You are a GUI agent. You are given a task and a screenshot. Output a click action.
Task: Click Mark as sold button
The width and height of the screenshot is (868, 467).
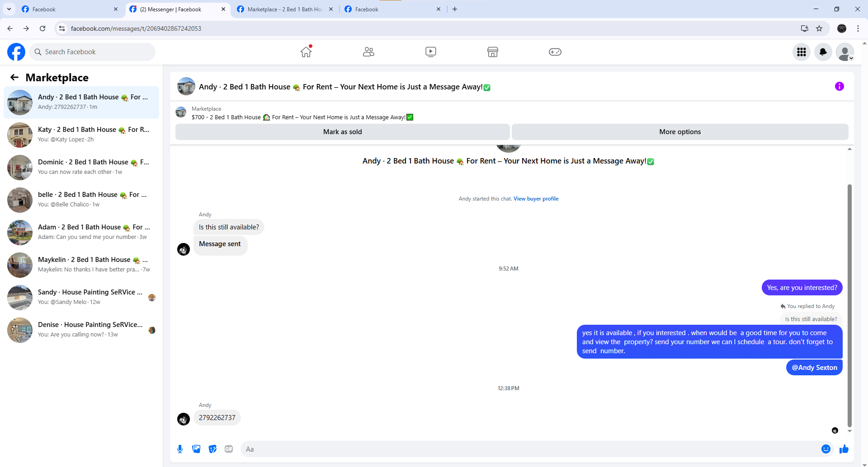(x=342, y=132)
